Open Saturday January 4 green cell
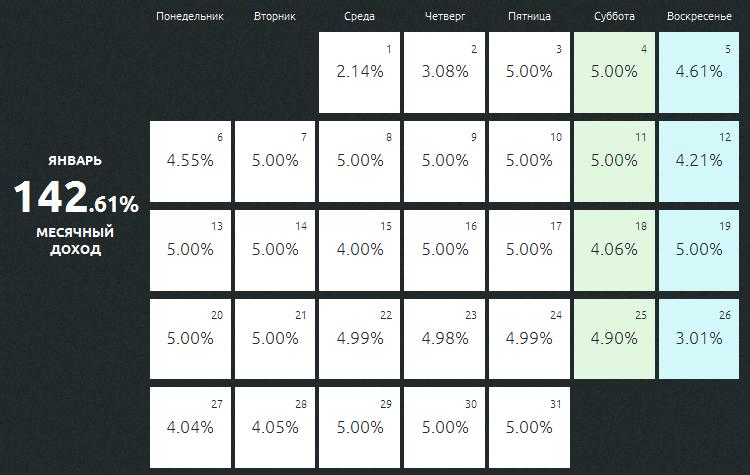Image resolution: width=750 pixels, height=475 pixels. [x=614, y=72]
